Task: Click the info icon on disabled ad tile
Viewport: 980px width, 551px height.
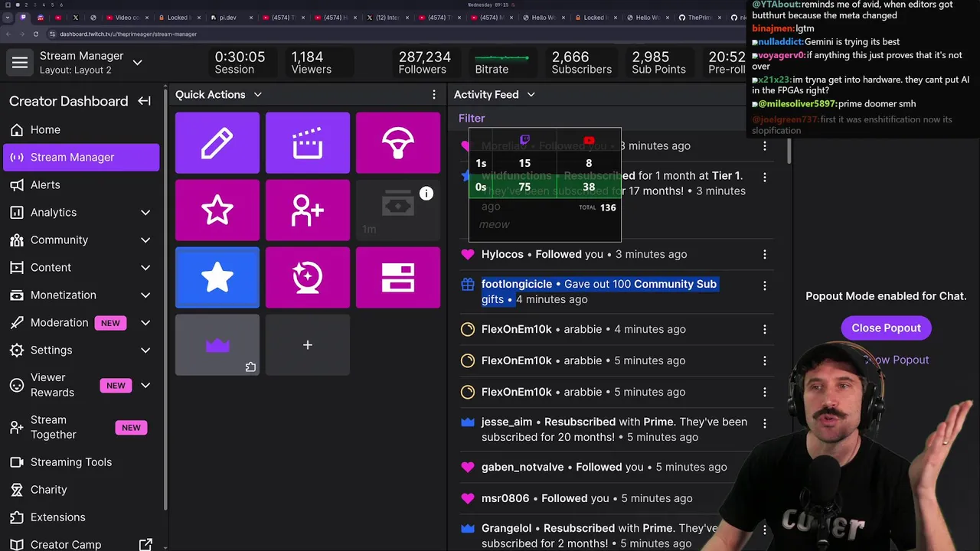Action: (x=426, y=194)
